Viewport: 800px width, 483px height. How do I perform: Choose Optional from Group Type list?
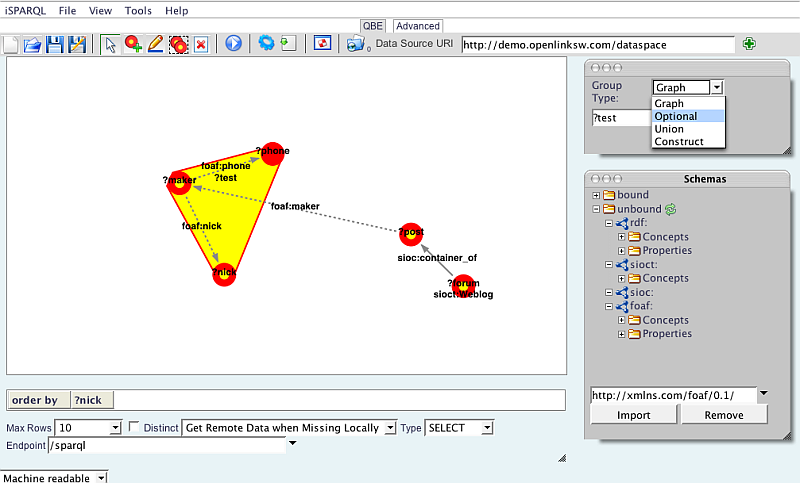click(x=688, y=116)
